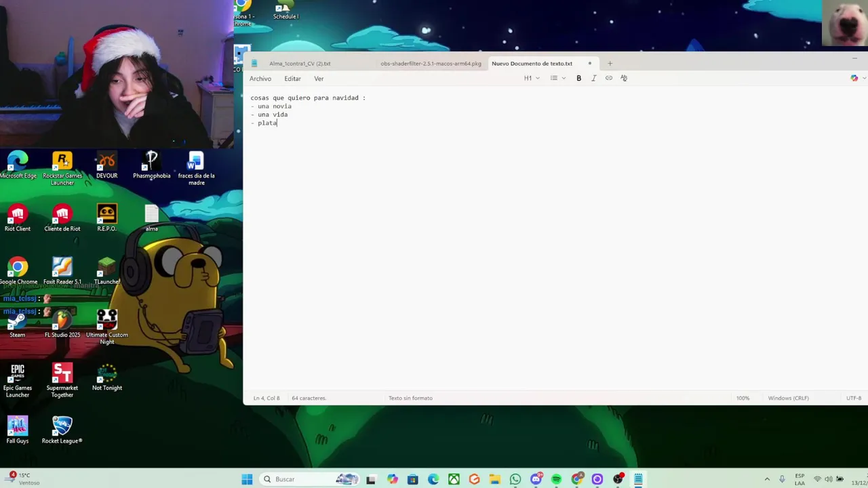This screenshot has height=488, width=868.
Task: Select the 'alma' text file on the desktop
Action: tap(151, 218)
